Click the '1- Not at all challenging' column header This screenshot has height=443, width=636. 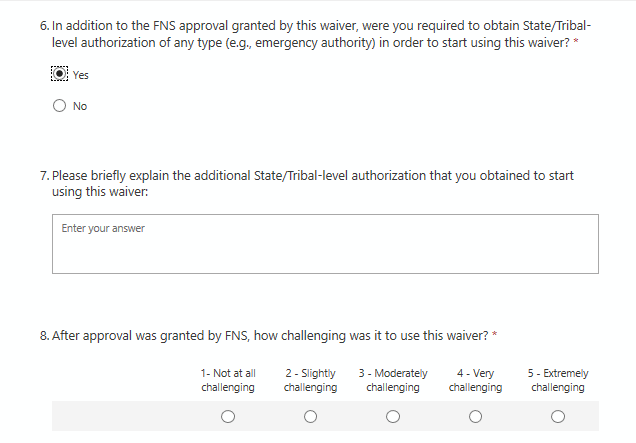[228, 380]
